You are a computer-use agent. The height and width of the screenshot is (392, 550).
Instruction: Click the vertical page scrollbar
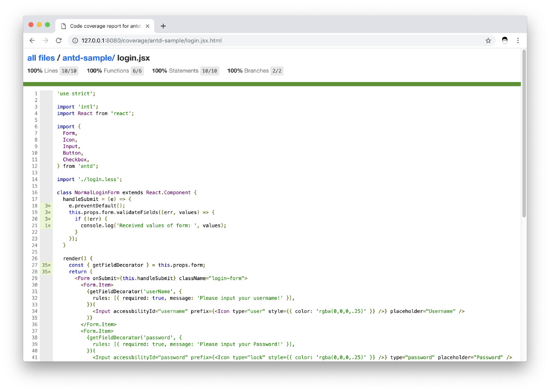coord(524,134)
